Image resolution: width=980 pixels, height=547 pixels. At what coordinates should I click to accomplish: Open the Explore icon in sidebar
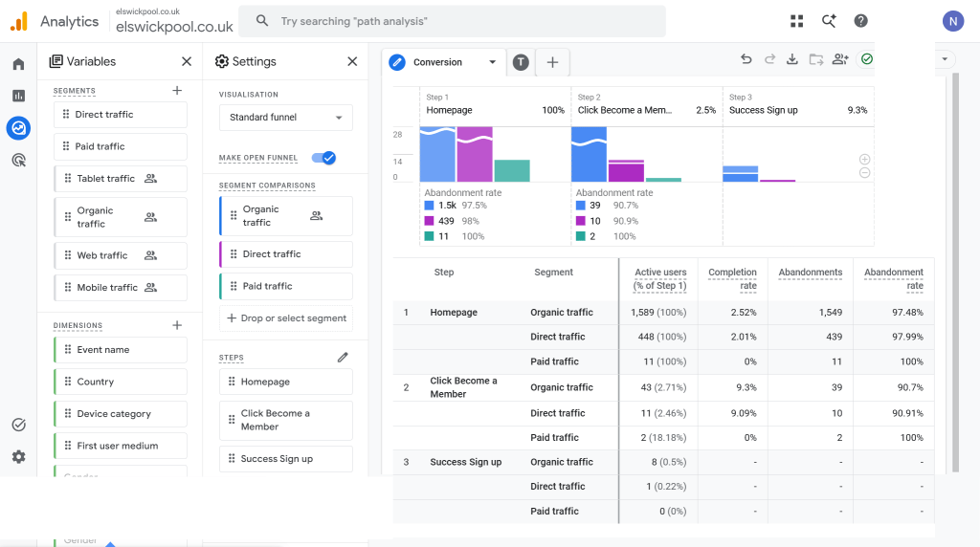[x=19, y=128]
